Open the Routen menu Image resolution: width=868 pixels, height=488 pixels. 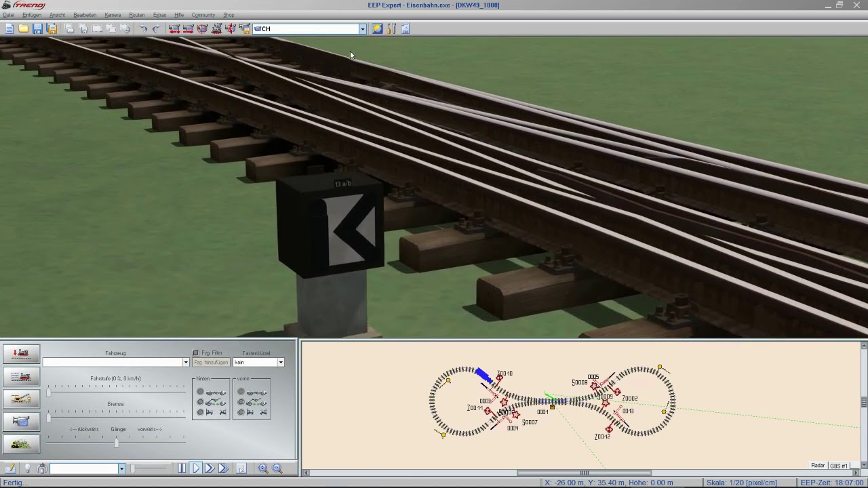pos(137,15)
